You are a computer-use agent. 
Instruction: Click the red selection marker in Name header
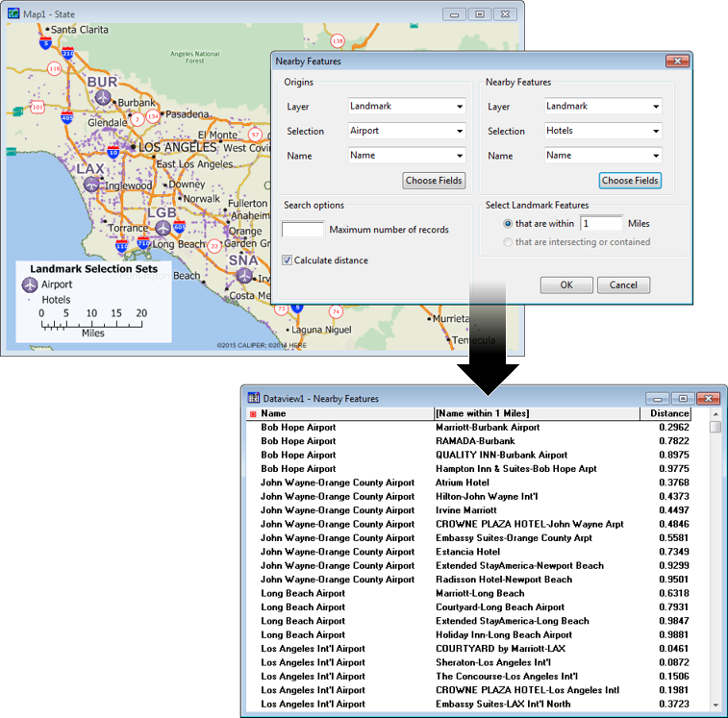pyautogui.click(x=253, y=414)
